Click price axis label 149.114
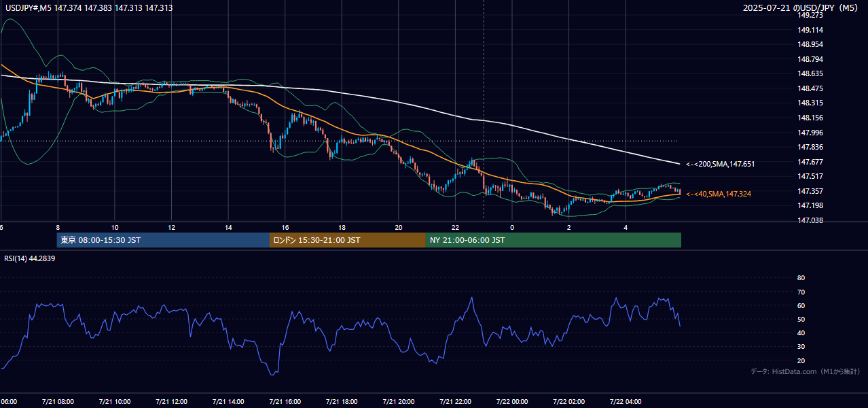 click(810, 30)
